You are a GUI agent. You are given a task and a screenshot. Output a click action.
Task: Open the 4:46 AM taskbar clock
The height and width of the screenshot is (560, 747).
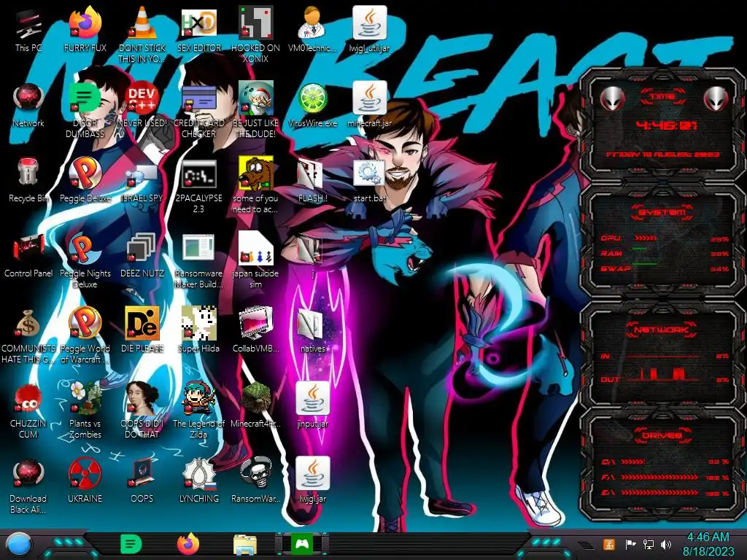(708, 544)
